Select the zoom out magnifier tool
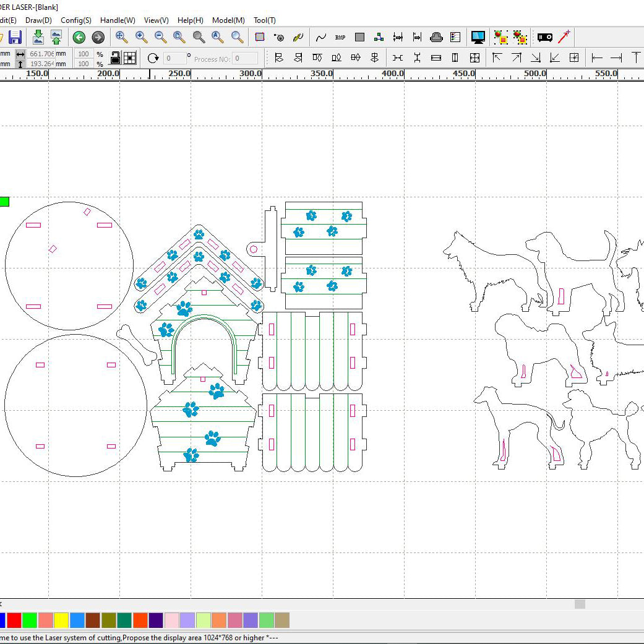Screen dimensions: 644x644 [161, 37]
